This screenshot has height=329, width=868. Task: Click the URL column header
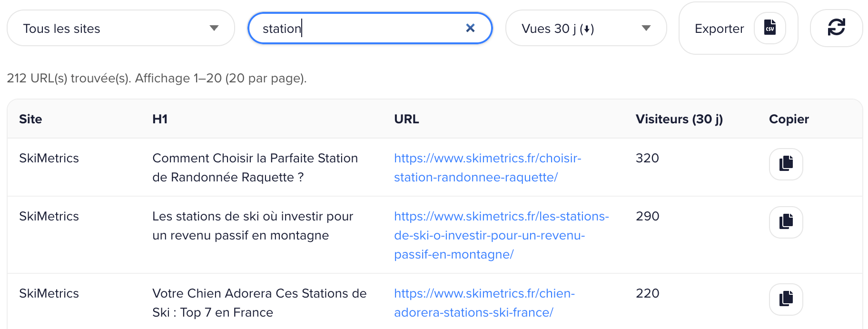[x=406, y=119]
